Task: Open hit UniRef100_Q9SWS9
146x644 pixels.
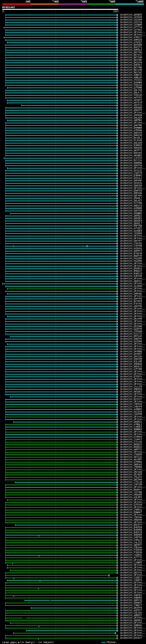Action: tap(131, 15)
